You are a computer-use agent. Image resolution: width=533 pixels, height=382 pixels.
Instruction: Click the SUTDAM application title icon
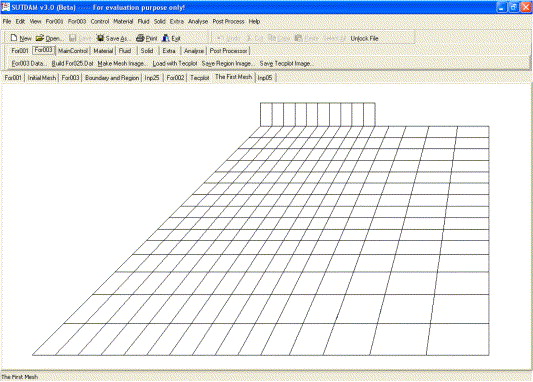click(x=5, y=7)
